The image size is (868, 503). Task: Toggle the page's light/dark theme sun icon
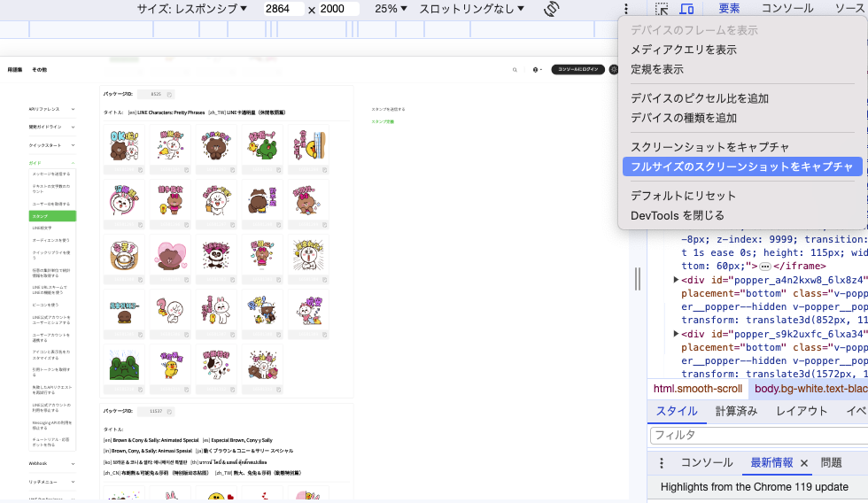[x=613, y=70]
